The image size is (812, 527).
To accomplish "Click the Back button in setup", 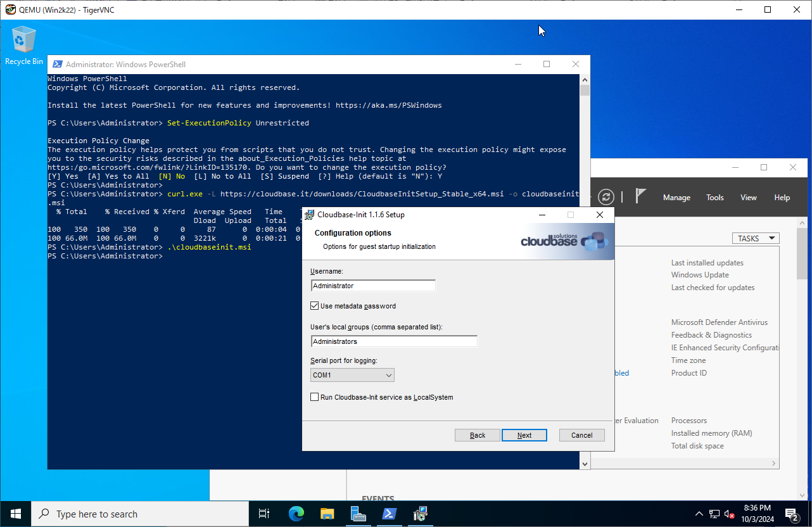I will 478,435.
